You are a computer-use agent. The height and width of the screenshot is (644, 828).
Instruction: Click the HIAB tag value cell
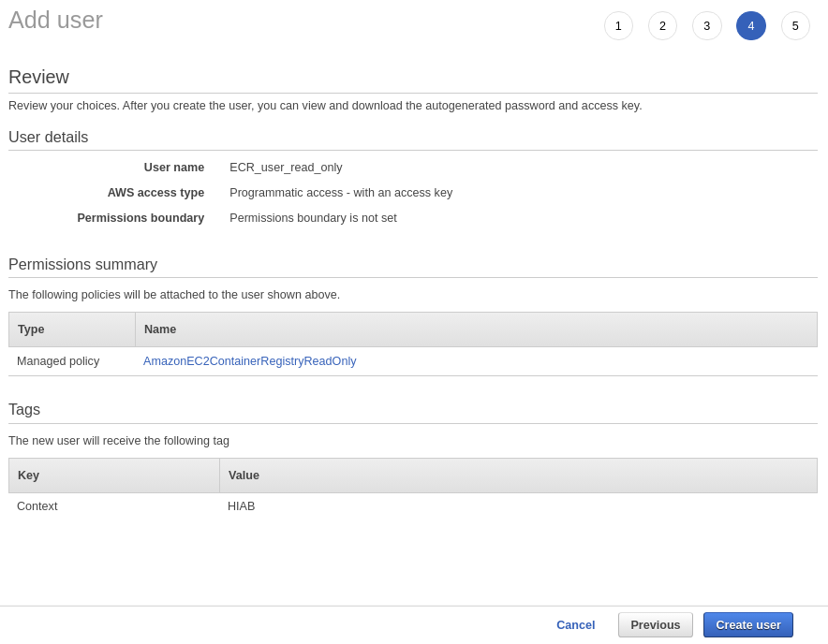[x=241, y=506]
